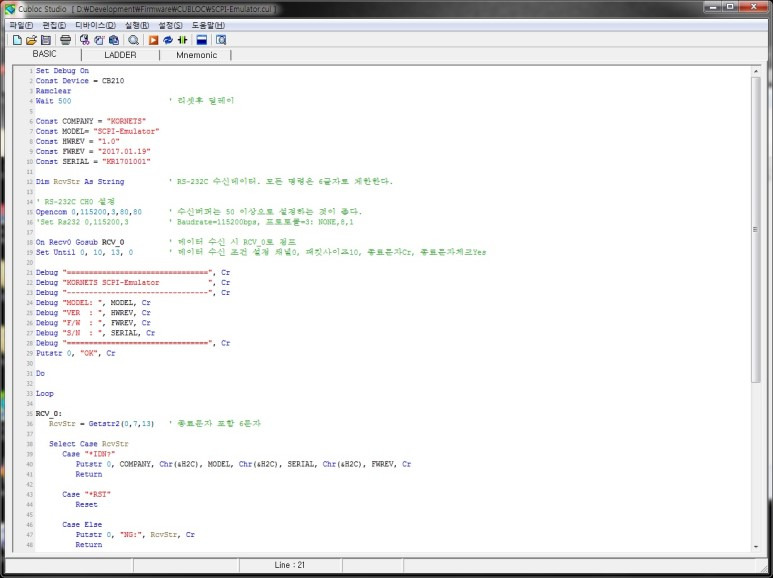Image resolution: width=773 pixels, height=578 pixels.
Task: Switch to the BASIC tab
Action: click(44, 54)
